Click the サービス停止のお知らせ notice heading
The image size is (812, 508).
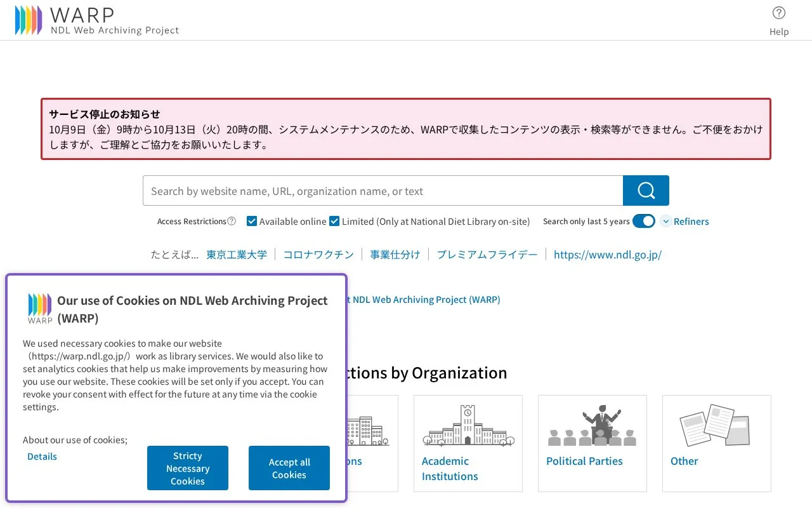pyautogui.click(x=105, y=114)
